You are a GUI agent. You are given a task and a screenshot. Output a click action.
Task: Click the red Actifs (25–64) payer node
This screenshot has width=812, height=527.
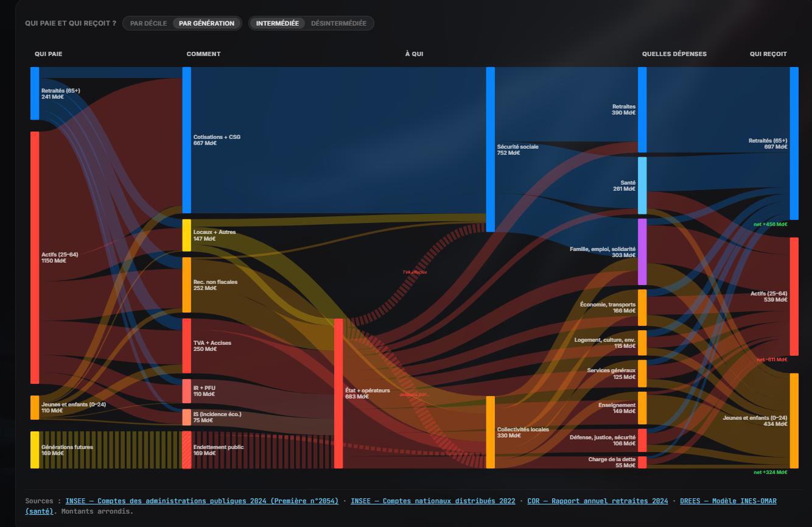pyautogui.click(x=35, y=257)
